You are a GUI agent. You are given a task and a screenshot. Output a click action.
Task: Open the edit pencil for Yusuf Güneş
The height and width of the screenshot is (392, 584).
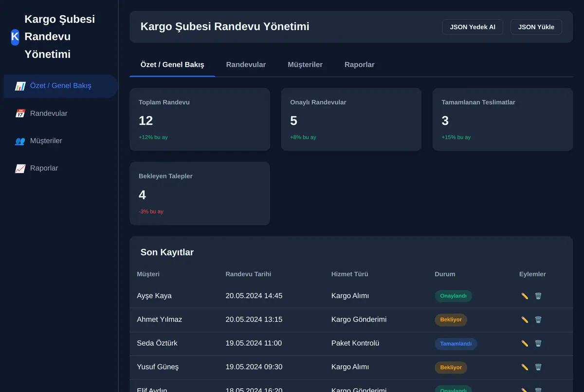[525, 367]
